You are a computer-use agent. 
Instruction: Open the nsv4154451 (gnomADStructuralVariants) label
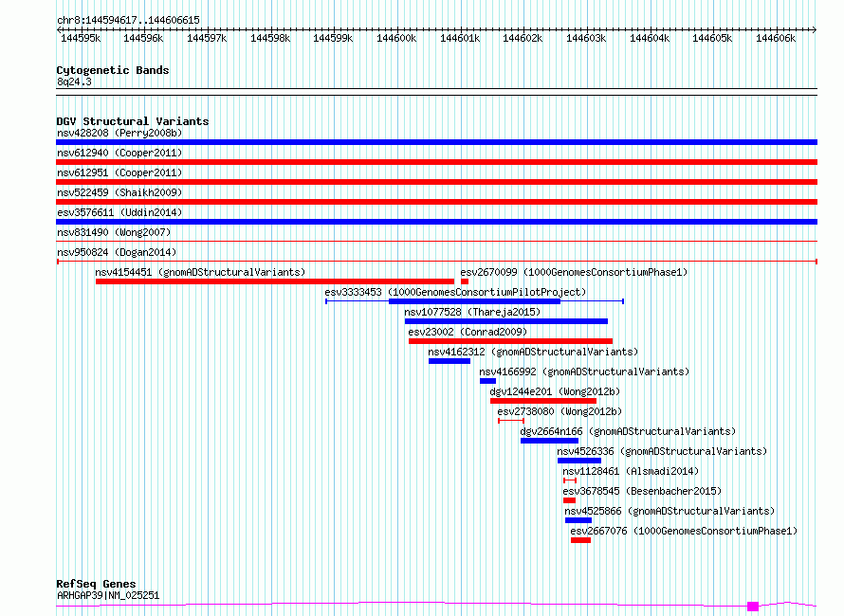click(200, 272)
